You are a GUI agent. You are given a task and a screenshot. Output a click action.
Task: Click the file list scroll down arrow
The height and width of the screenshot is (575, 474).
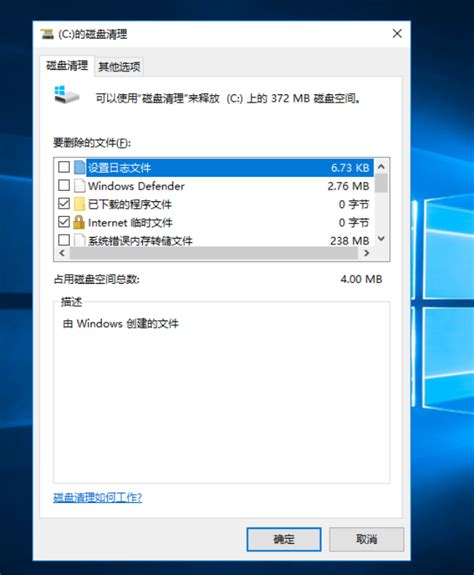point(381,239)
